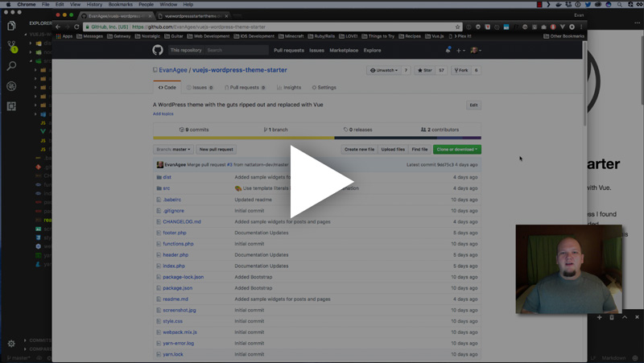The height and width of the screenshot is (363, 644).
Task: Bookmark page with the star icon
Action: (457, 27)
